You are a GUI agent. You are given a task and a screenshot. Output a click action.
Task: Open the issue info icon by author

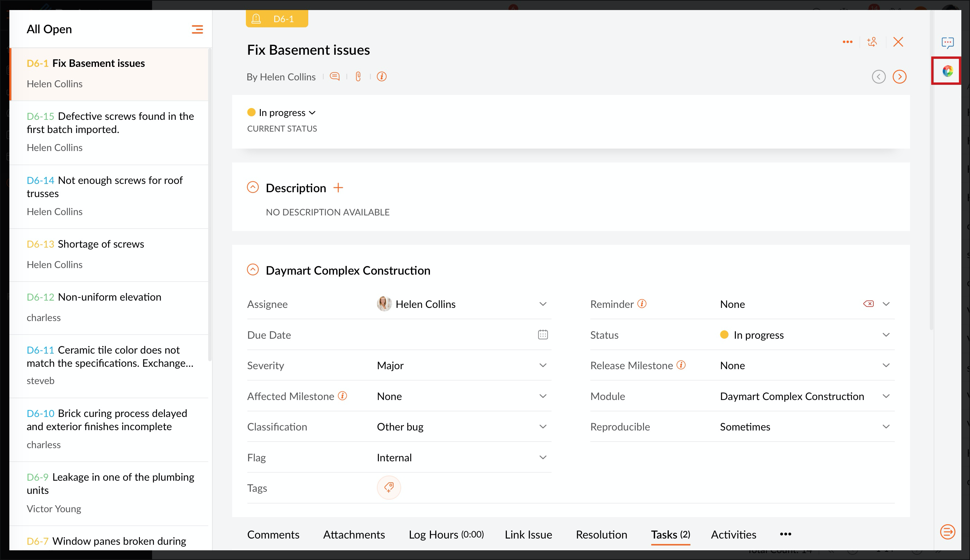tap(381, 77)
